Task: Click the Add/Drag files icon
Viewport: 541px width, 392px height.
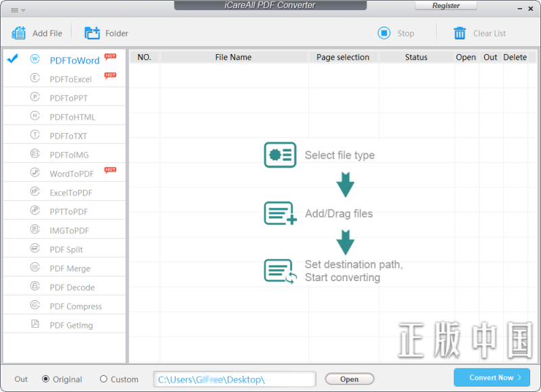Action: [x=281, y=214]
